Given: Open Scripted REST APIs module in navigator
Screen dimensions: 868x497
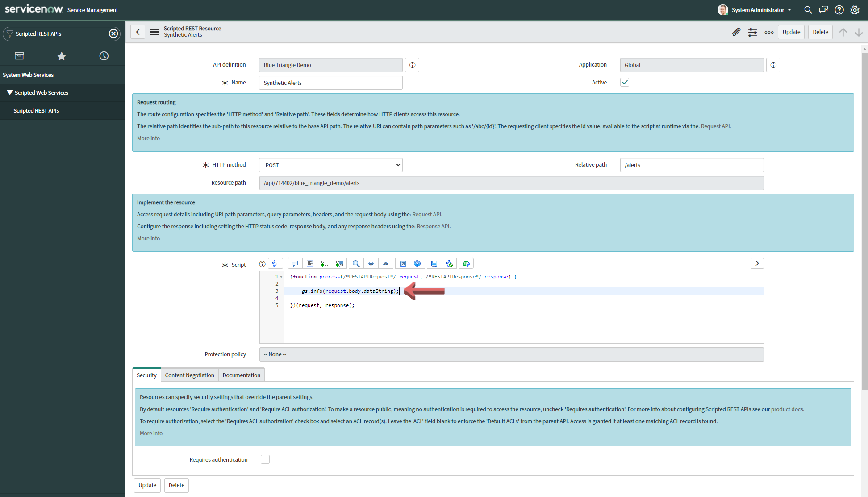Looking at the screenshot, I should [x=36, y=110].
